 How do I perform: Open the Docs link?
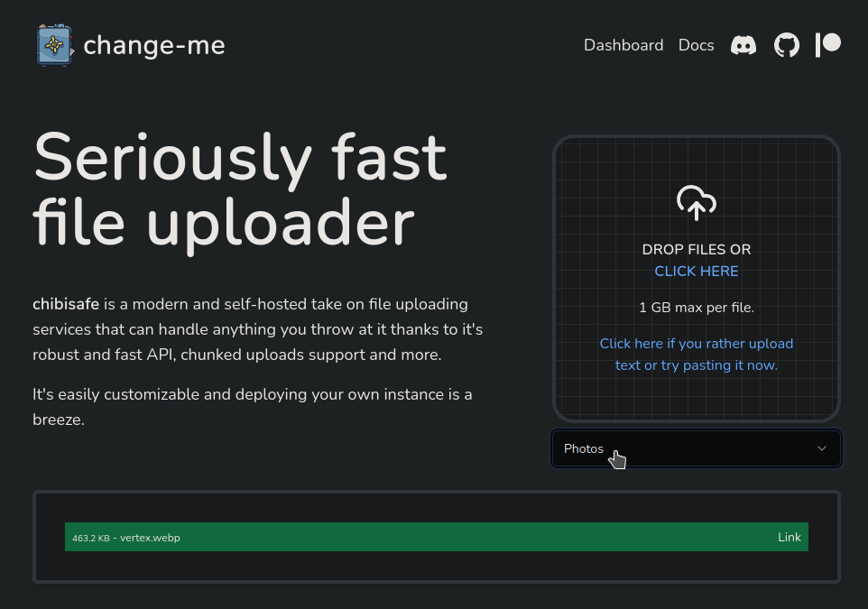[x=696, y=45]
